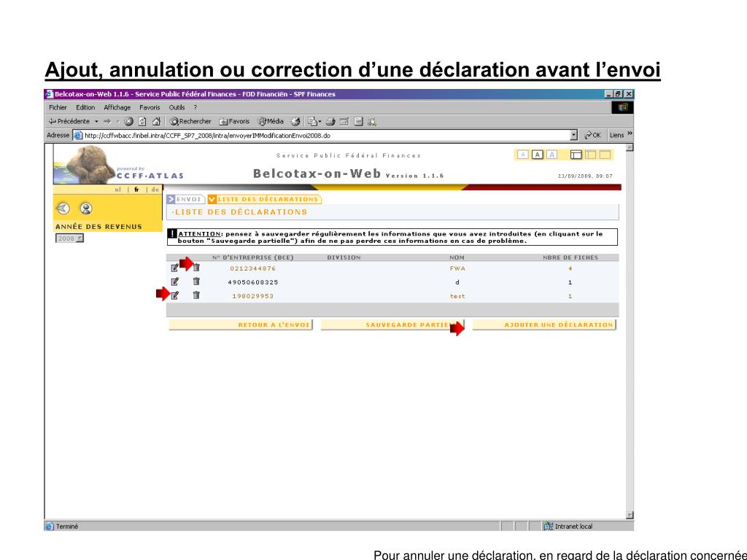
Task: Click the user profile icon in sidebar
Action: 86,208
